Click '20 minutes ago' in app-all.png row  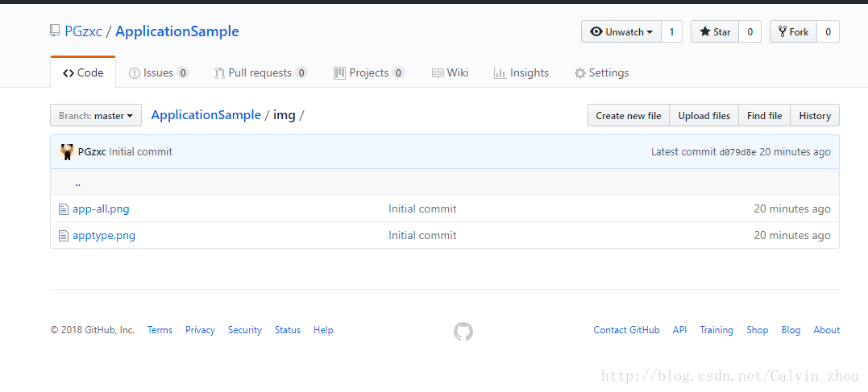(x=792, y=209)
